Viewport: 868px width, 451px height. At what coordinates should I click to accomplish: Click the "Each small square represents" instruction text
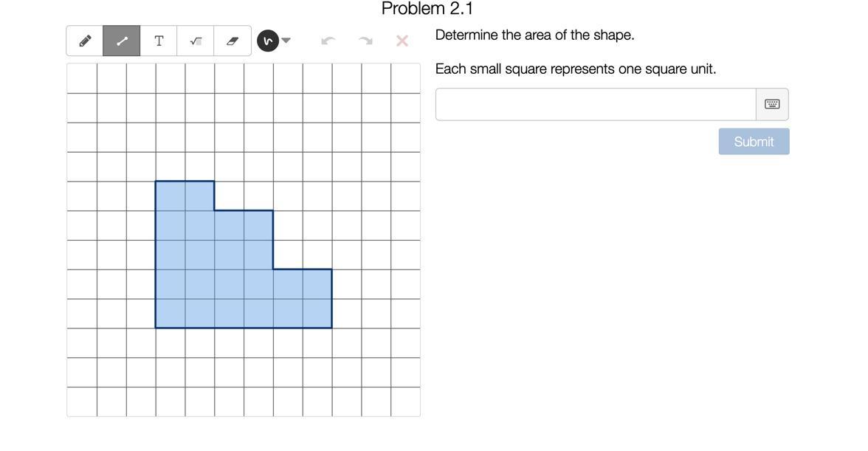point(575,69)
